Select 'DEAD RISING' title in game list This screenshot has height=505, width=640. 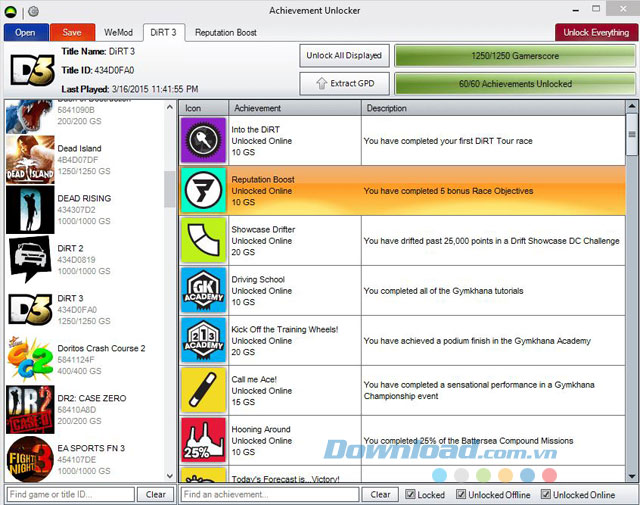(84, 198)
